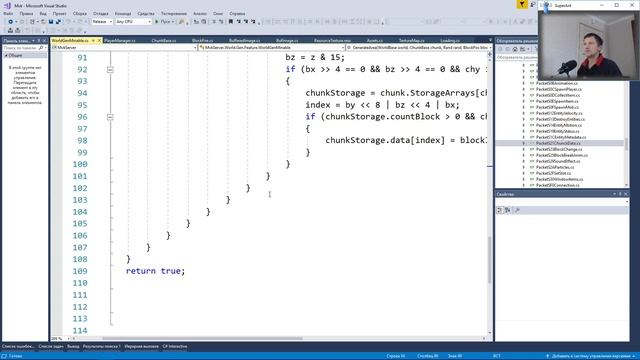Click the send feedback icon beside notifications
This screenshot has height=360, width=640.
coord(533,4)
